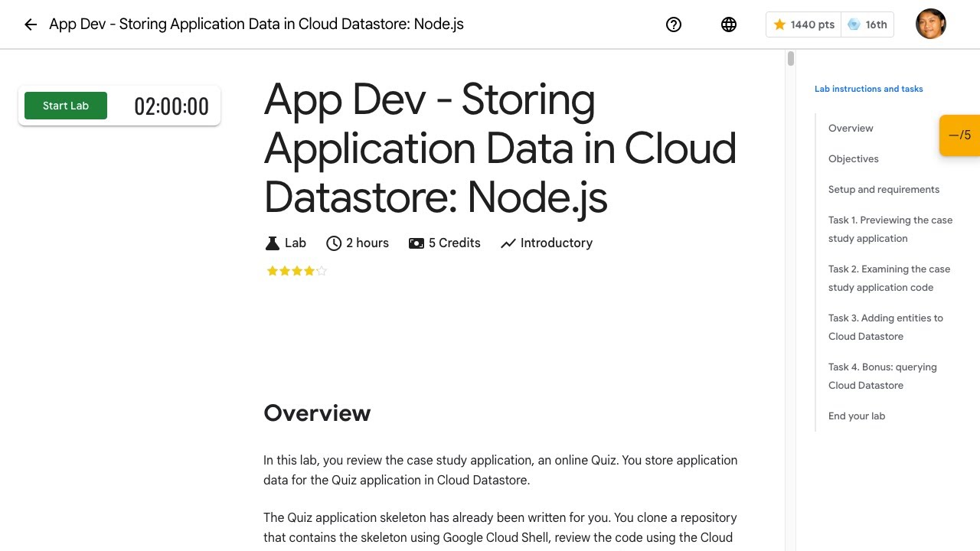This screenshot has height=551, width=980.
Task: Click the gold star points badge
Action: tap(780, 24)
